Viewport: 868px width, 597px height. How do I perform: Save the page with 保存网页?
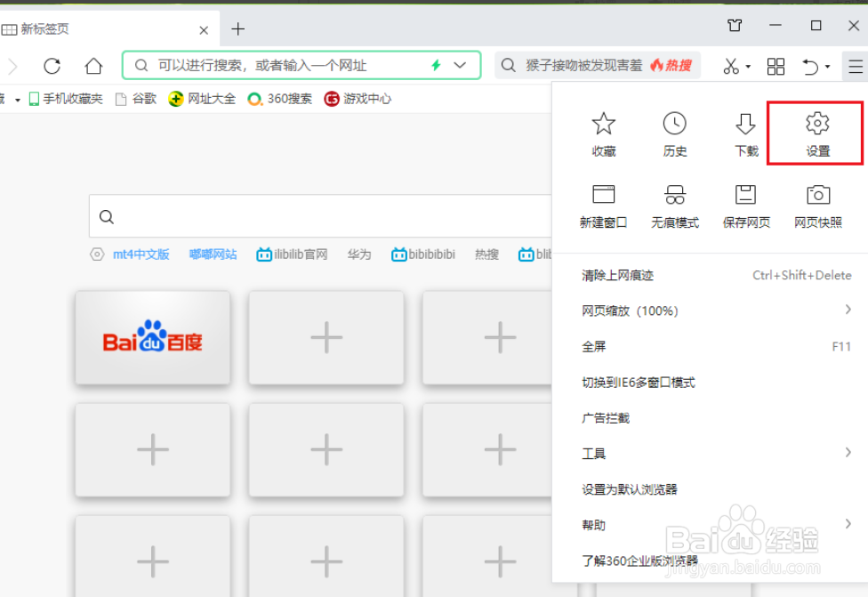[745, 205]
